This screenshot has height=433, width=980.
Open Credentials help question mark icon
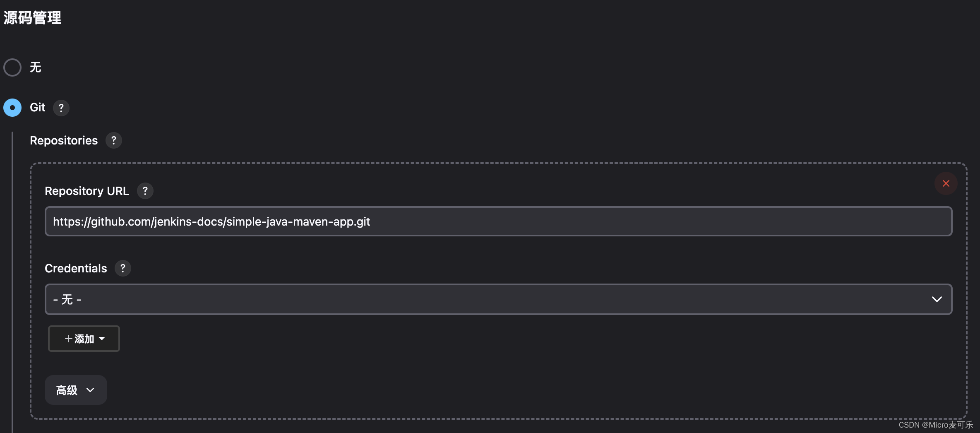[x=122, y=268]
